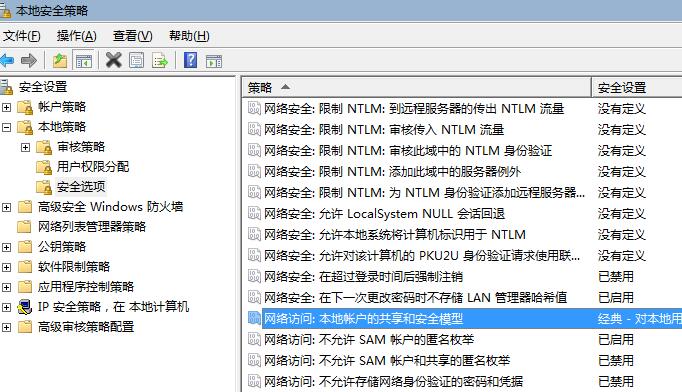Select the 公钥策略 folder
The width and height of the screenshot is (682, 392).
[x=62, y=247]
